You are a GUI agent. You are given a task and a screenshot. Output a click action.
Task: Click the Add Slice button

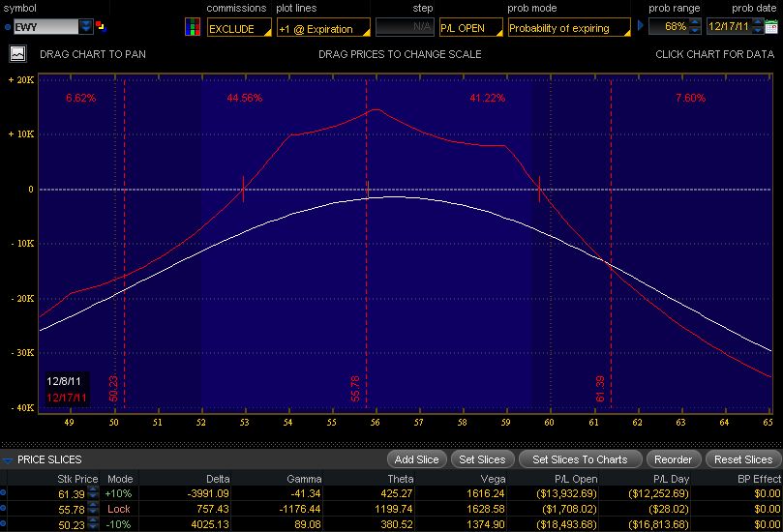(x=416, y=459)
